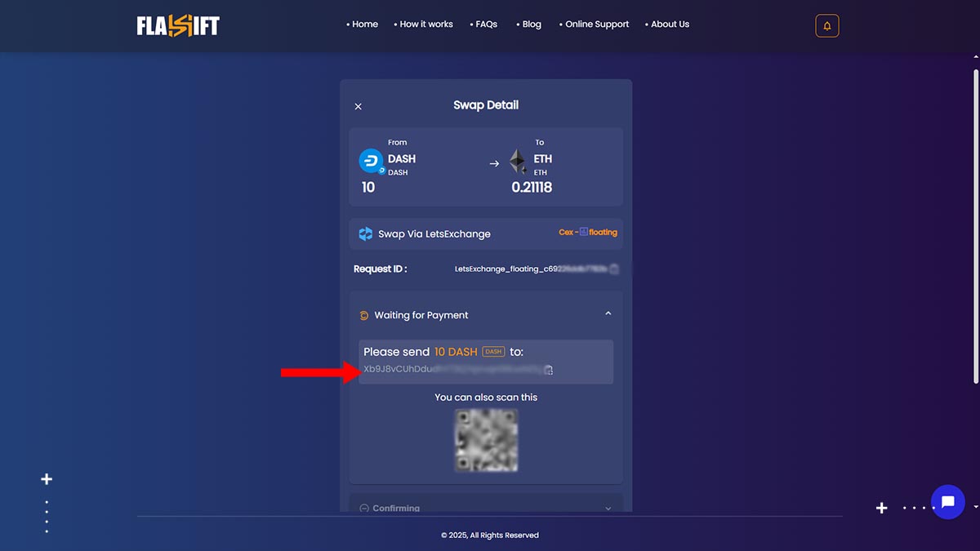Image resolution: width=980 pixels, height=551 pixels.
Task: Visit the About Us page
Action: click(670, 24)
